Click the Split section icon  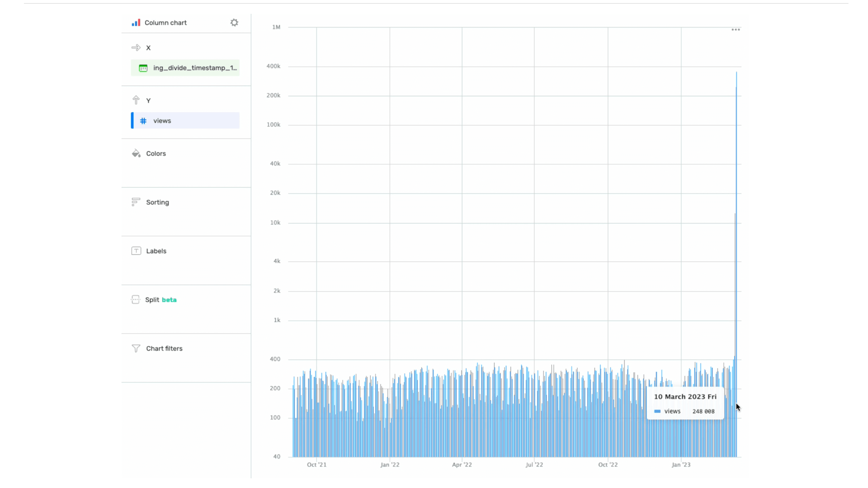coord(136,300)
